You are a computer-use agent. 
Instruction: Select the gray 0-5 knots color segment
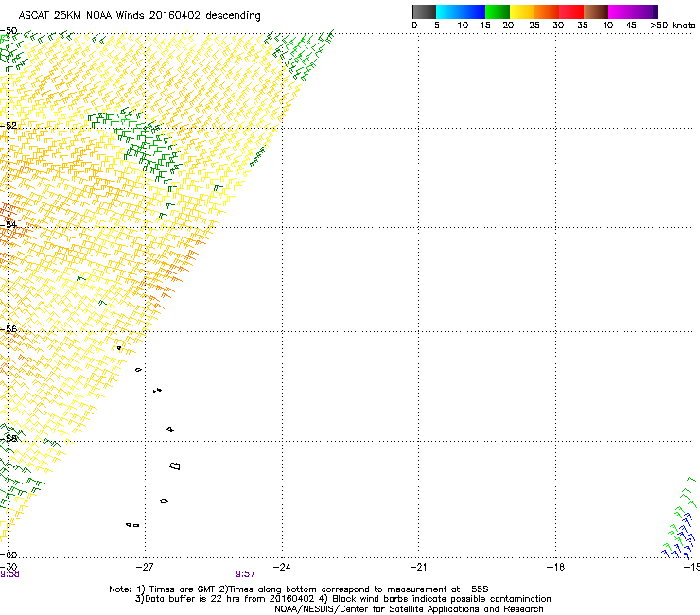(x=424, y=11)
